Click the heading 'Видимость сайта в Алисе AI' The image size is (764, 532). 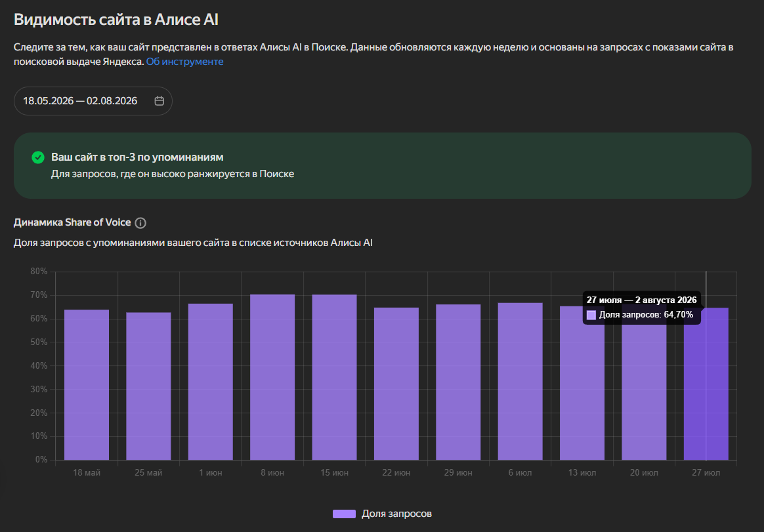click(x=116, y=20)
